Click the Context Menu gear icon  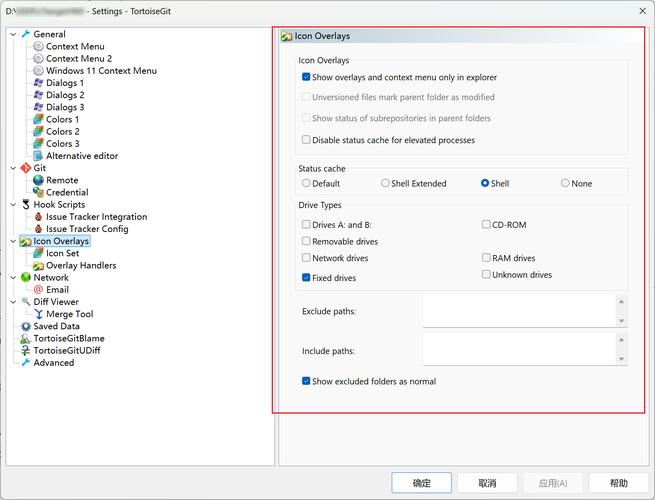point(38,46)
